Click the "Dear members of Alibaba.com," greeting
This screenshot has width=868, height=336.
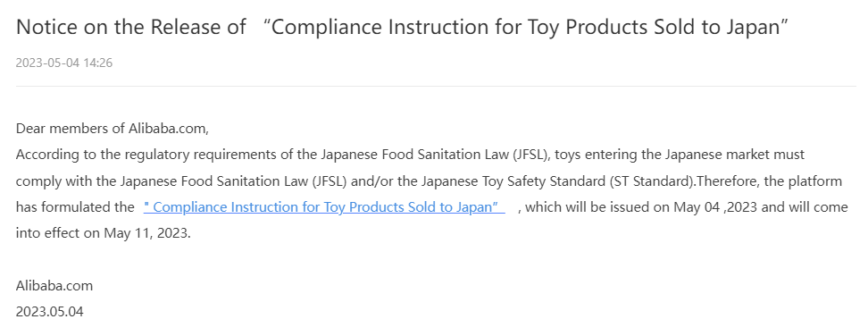tap(113, 129)
